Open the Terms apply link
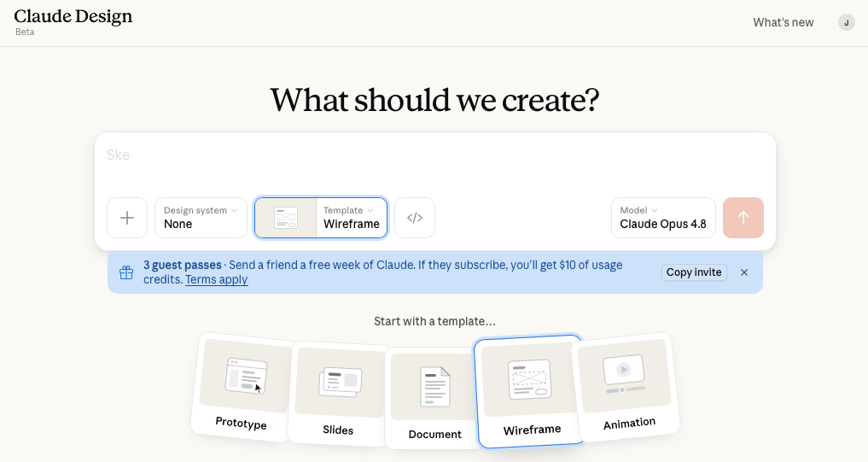The height and width of the screenshot is (462, 868). (217, 280)
